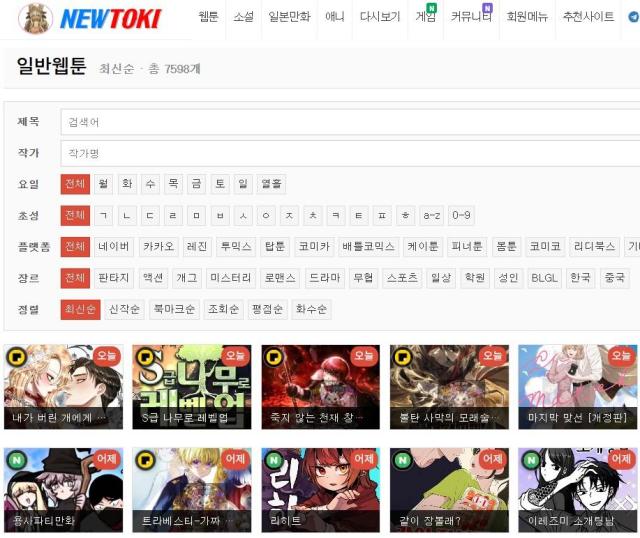Filter platform by 카카오
Viewport: 640px width, 538px height.
pos(158,247)
